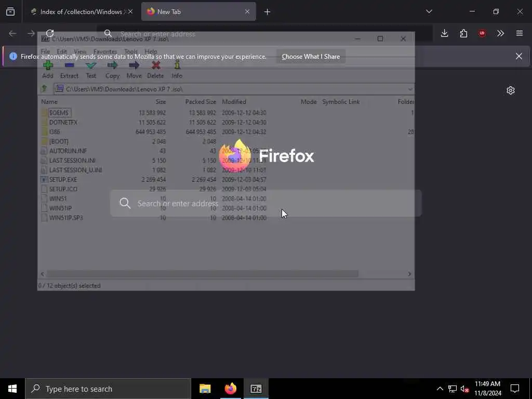This screenshot has height=399, width=532.
Task: Click 7-Zip Delete toolbar button
Action: click(x=156, y=70)
